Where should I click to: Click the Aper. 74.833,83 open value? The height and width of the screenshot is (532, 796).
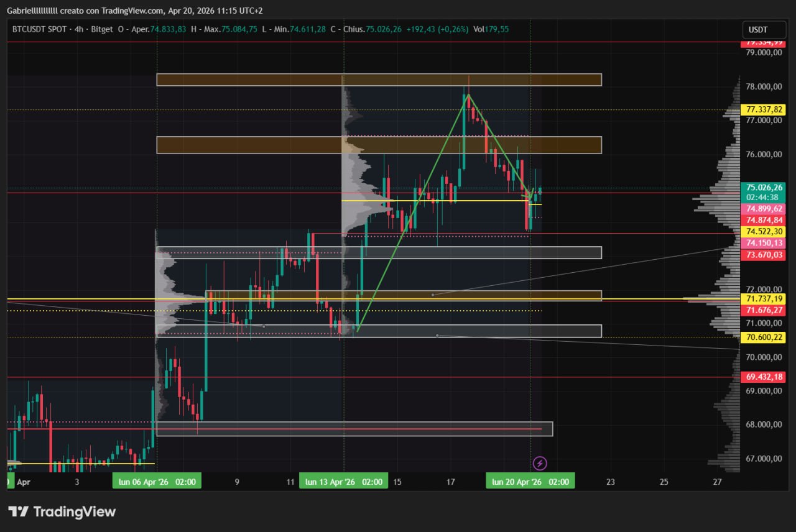(x=152, y=29)
